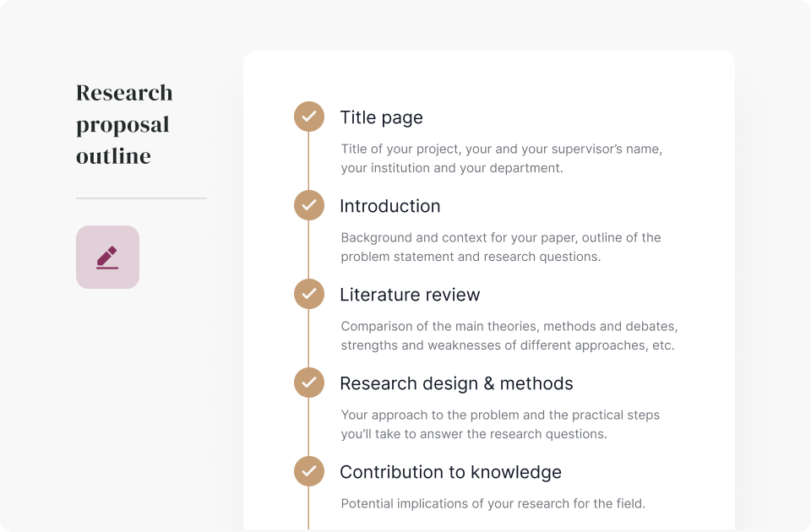
Task: Click the Title page description text
Action: pos(501,158)
